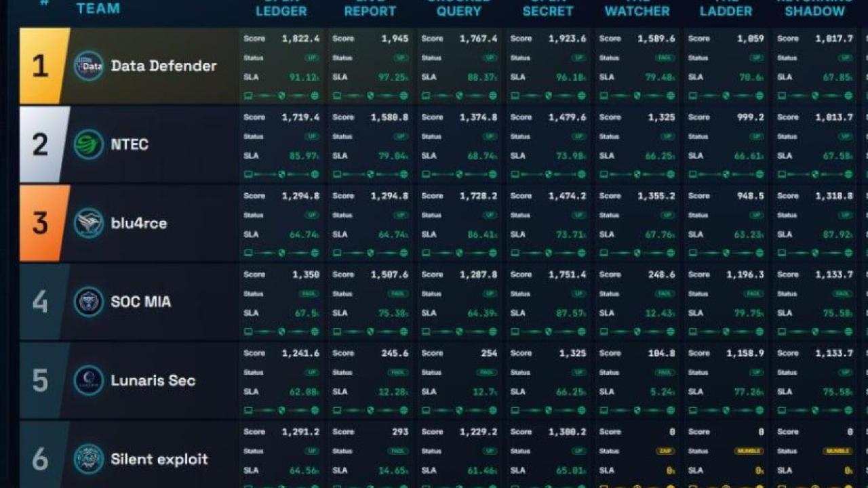Image resolution: width=868 pixels, height=488 pixels.
Task: Select the blu4rce team avatar
Action: click(x=89, y=223)
